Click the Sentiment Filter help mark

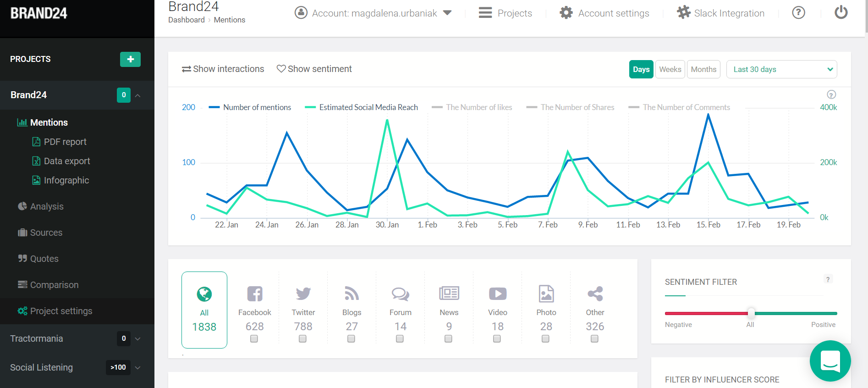[828, 279]
